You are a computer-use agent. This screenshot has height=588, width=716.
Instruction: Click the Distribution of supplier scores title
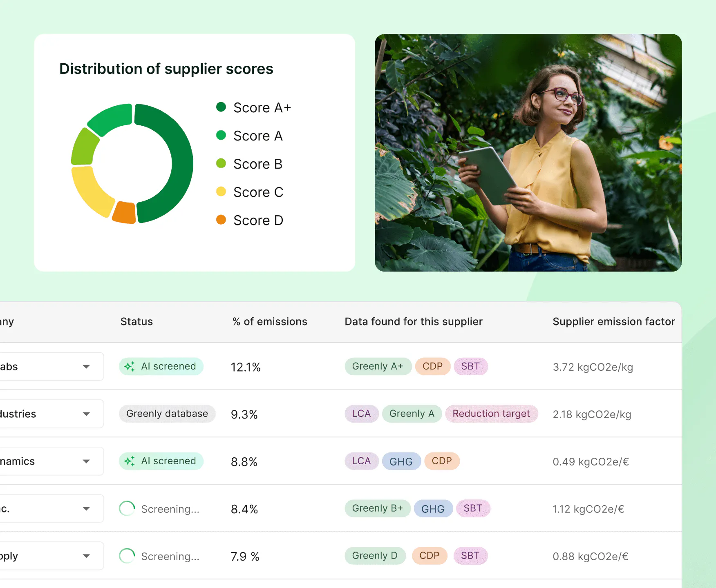[166, 69]
